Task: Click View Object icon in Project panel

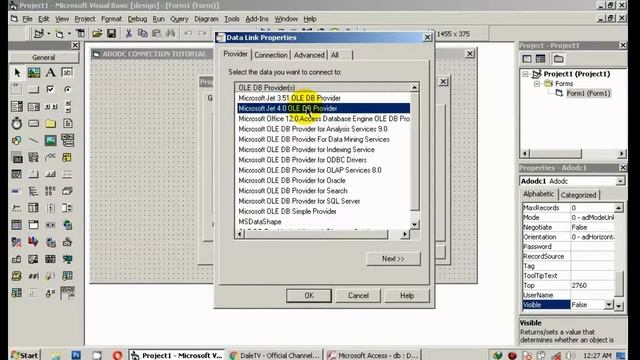Action: coord(540,59)
